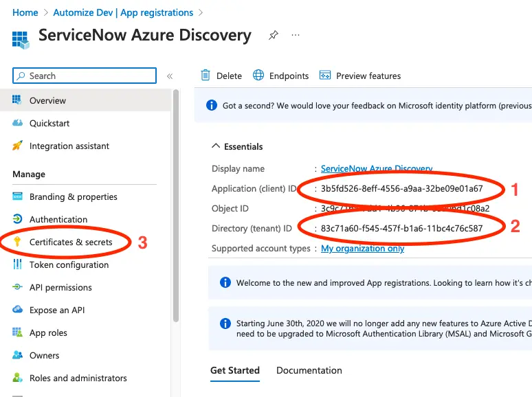Open the more options ellipsis menu
The image size is (532, 397).
pyautogui.click(x=296, y=35)
